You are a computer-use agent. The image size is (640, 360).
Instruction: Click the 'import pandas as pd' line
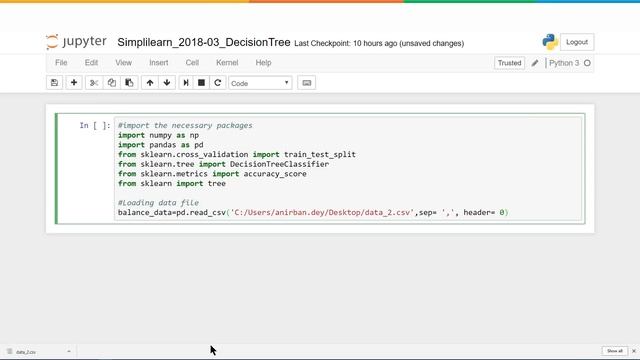160,145
